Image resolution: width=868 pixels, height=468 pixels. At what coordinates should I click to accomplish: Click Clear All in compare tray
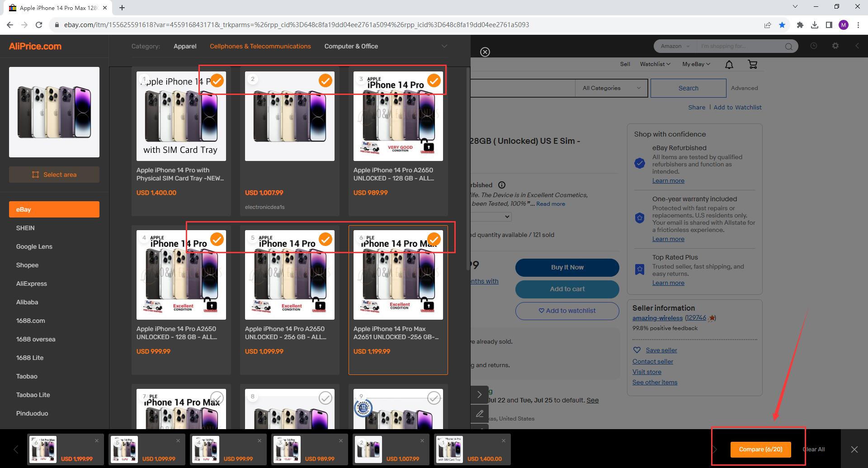(814, 449)
